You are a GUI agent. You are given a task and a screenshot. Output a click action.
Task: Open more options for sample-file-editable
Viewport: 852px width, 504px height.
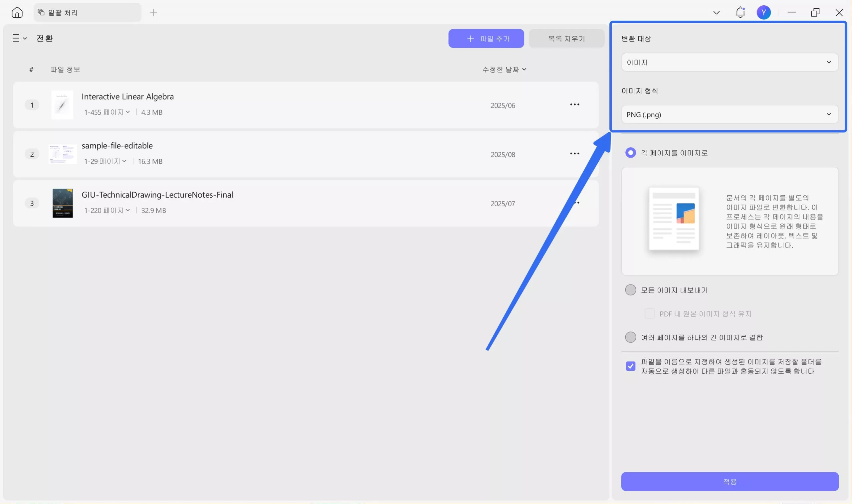tap(574, 153)
